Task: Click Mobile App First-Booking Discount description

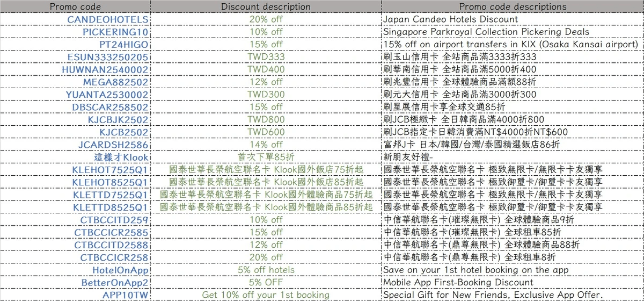Action: [458, 282]
